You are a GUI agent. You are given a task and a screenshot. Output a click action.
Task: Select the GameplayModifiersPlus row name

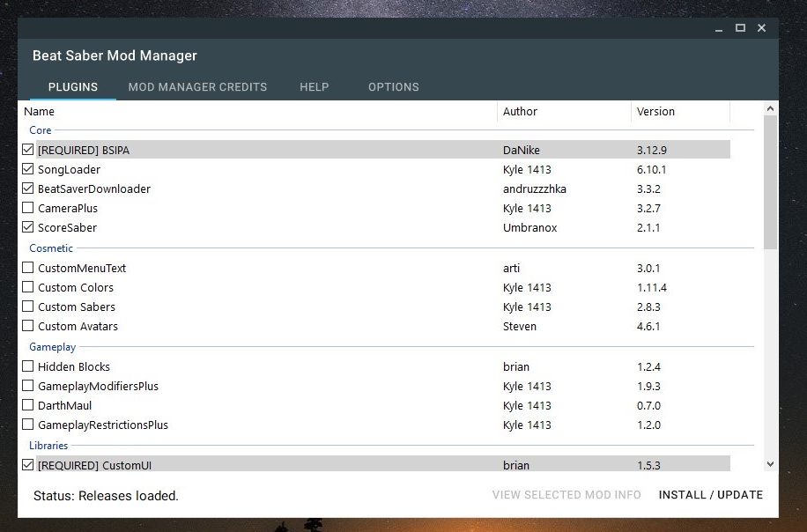(x=98, y=386)
